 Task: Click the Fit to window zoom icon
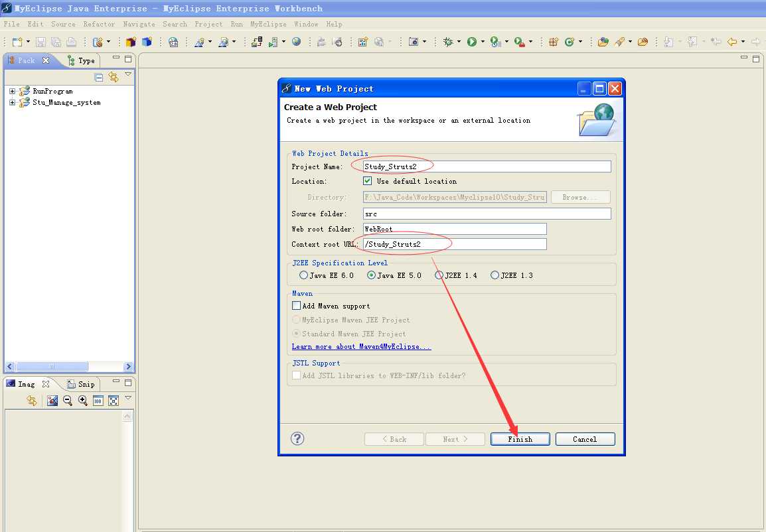114,401
